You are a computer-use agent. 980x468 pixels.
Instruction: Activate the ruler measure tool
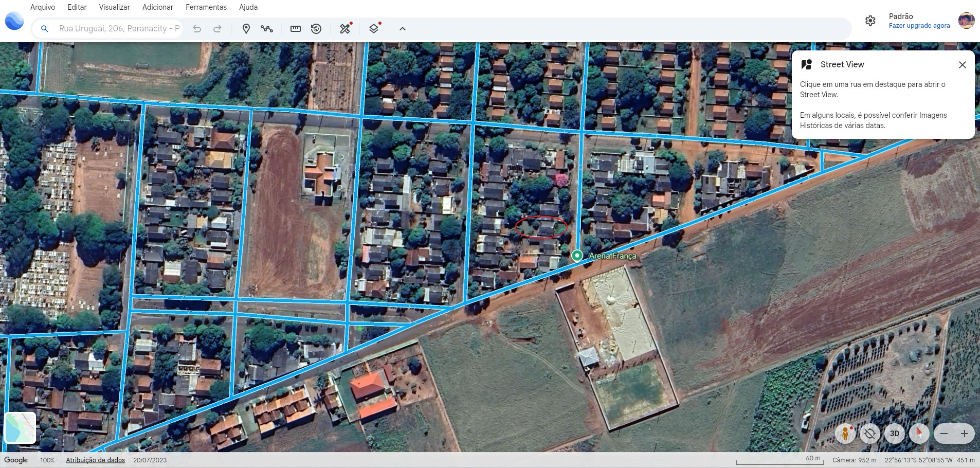point(296,29)
